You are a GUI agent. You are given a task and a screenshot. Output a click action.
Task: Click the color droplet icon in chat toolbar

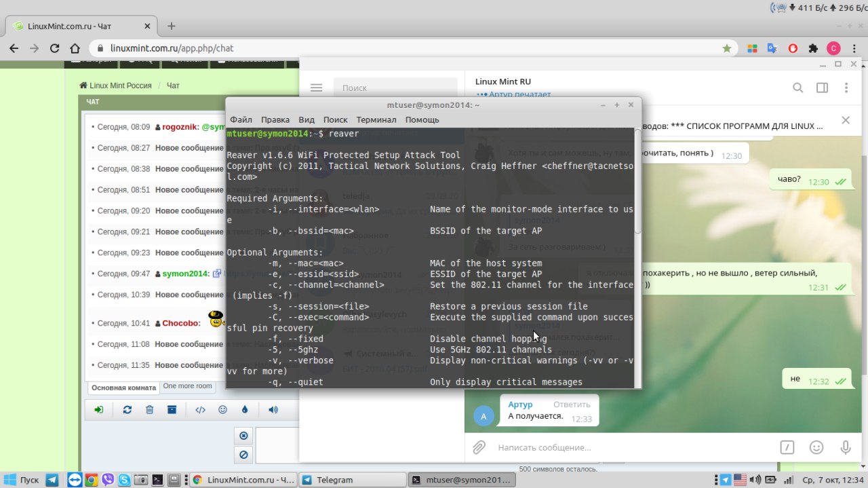245,410
